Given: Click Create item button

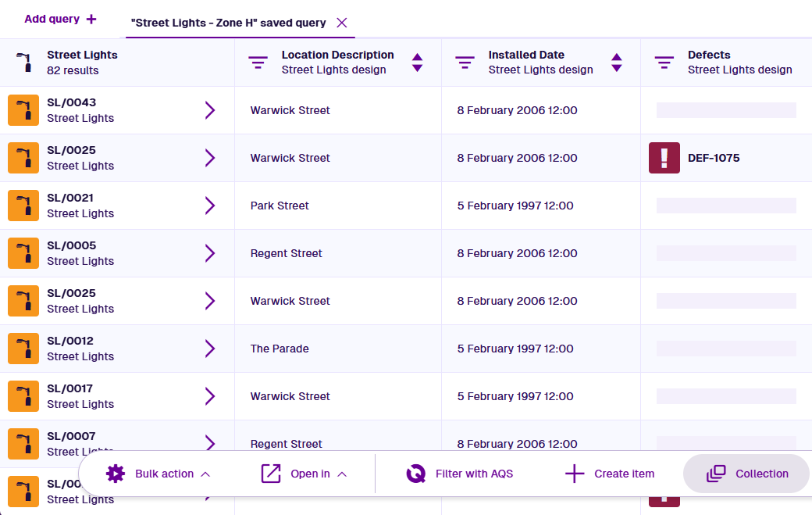Looking at the screenshot, I should click(x=609, y=474).
